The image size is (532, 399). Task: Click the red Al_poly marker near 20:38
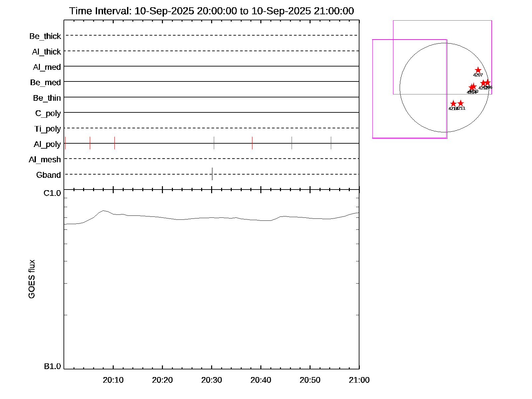point(252,143)
